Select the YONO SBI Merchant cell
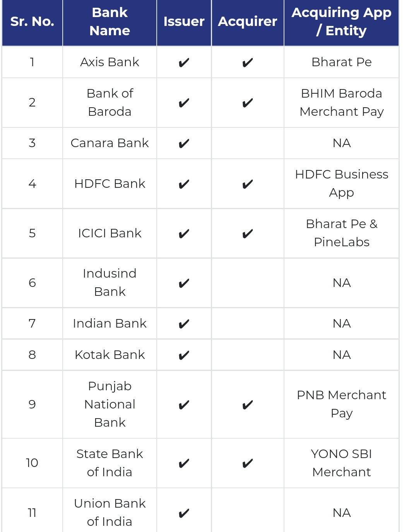 (x=342, y=463)
